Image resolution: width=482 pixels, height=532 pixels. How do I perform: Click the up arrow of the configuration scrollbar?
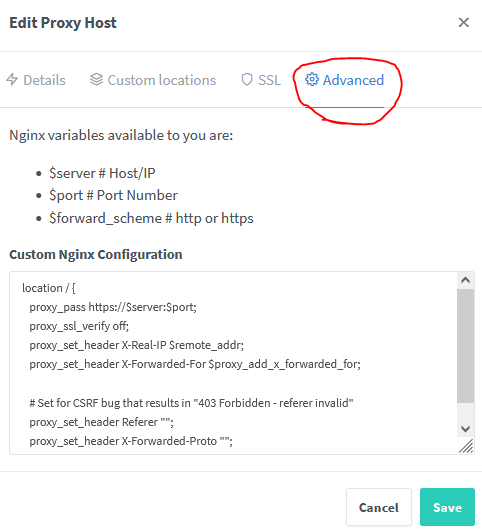point(465,280)
